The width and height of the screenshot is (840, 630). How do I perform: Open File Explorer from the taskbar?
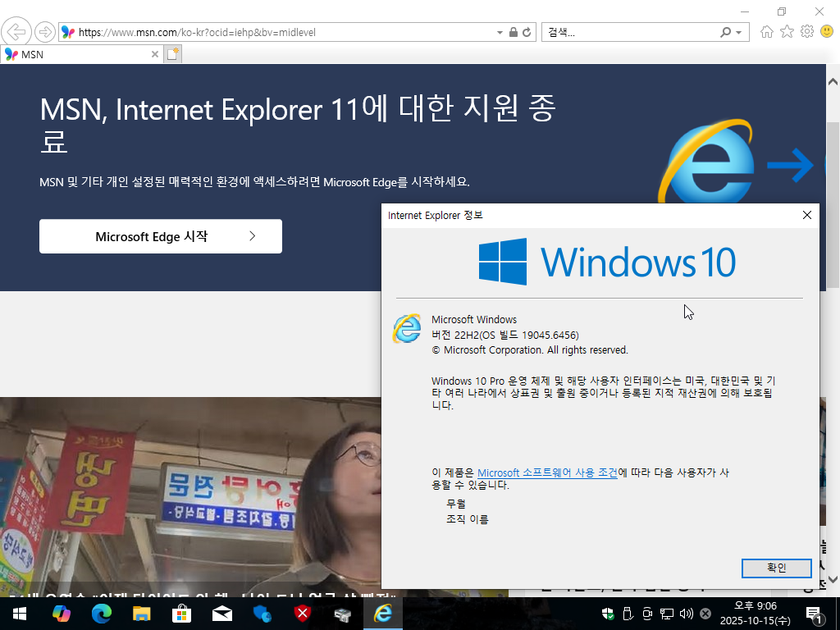[141, 614]
